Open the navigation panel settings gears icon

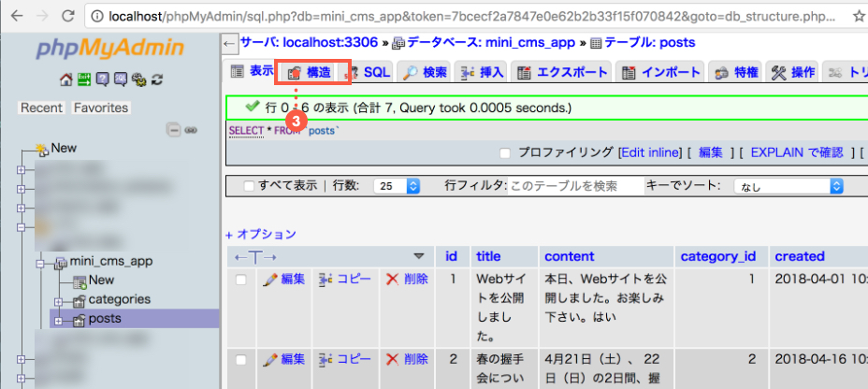click(x=138, y=79)
